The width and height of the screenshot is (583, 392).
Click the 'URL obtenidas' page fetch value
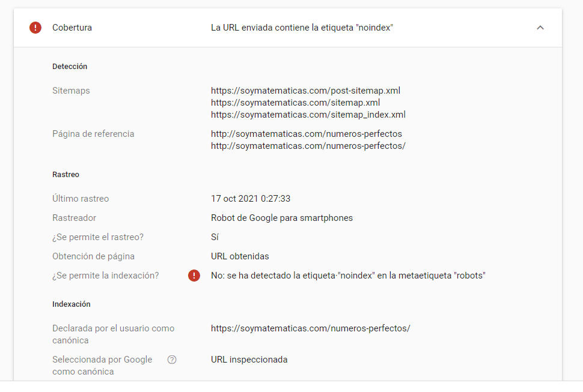240,256
